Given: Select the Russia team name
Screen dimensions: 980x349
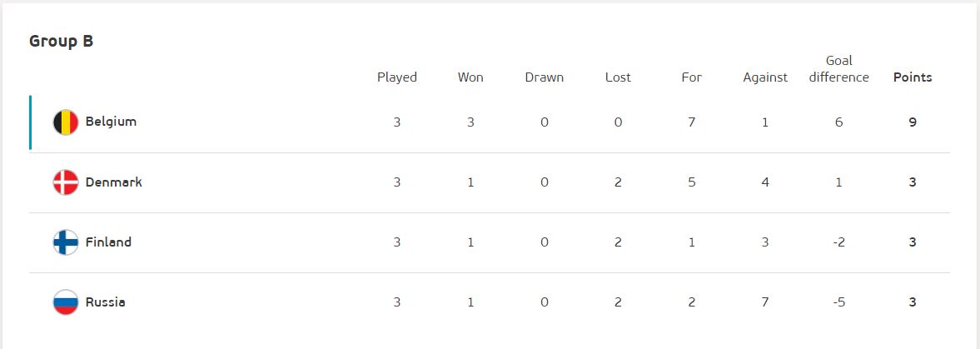Looking at the screenshot, I should point(105,302).
